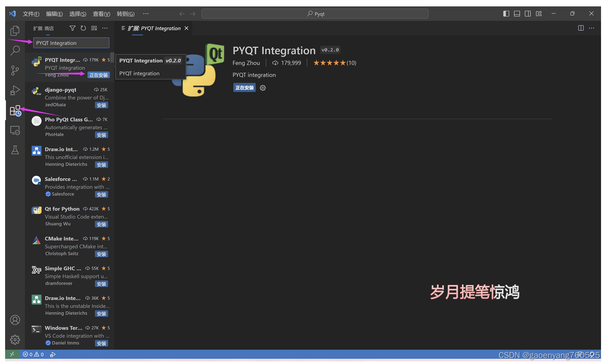Open the Extensions view icon
The width and height of the screenshot is (607, 364).
pyautogui.click(x=15, y=110)
